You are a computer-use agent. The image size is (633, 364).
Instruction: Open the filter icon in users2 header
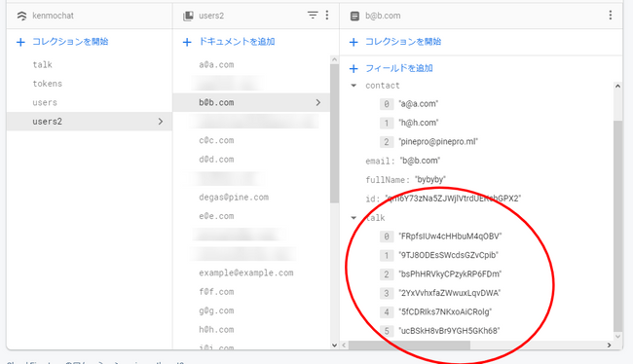click(313, 16)
